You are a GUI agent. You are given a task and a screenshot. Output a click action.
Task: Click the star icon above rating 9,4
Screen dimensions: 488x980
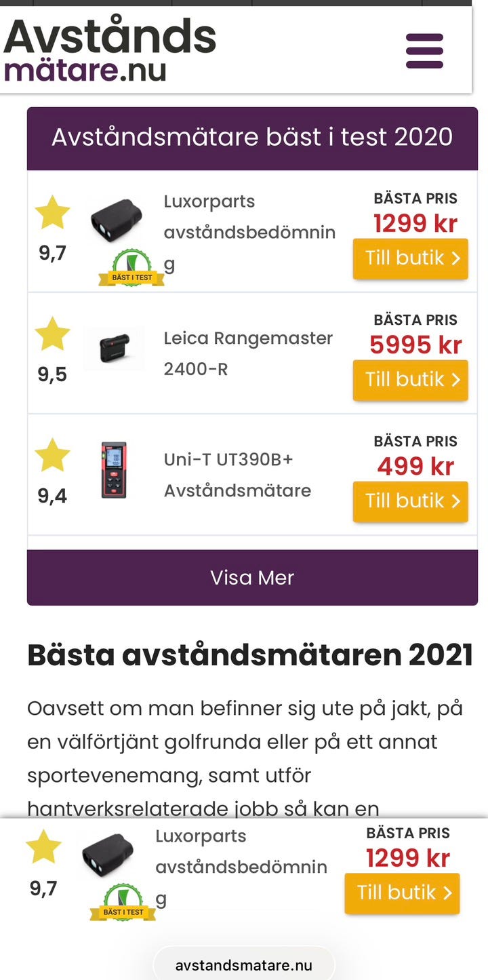(x=52, y=455)
